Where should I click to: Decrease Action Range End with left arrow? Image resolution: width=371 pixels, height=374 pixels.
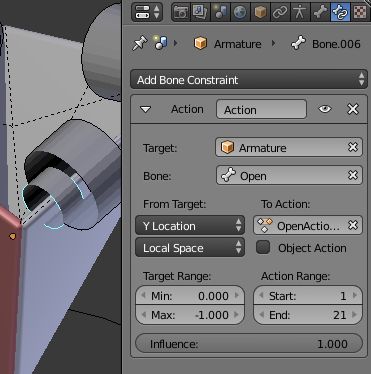[x=262, y=314]
